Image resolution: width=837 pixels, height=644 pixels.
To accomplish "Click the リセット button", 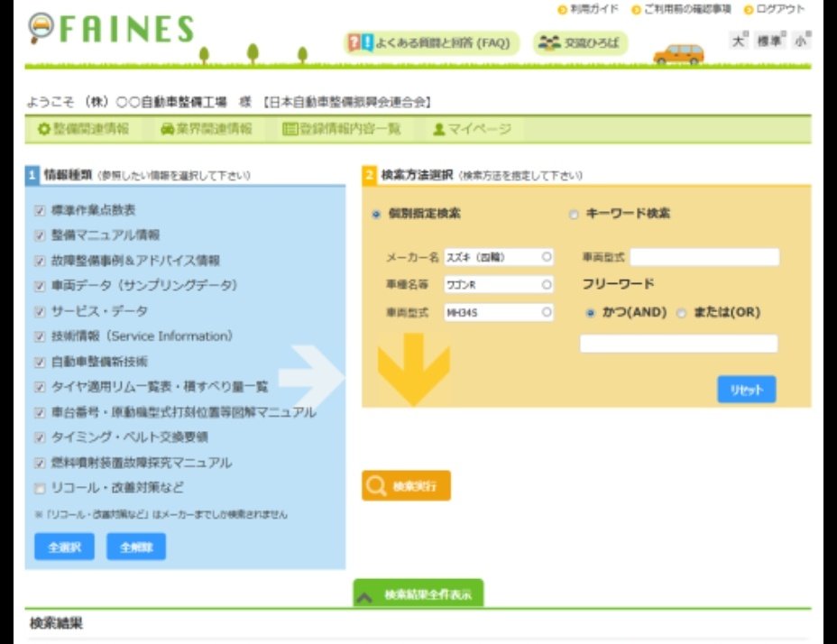I will (x=746, y=390).
